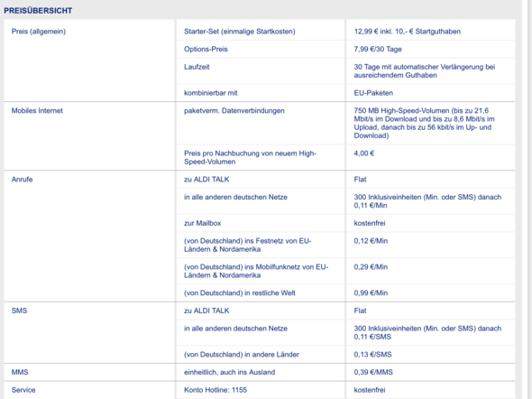This screenshot has height=399, width=532.
Task: Click the '0,39 €/MMS' value
Action: pyautogui.click(x=373, y=372)
